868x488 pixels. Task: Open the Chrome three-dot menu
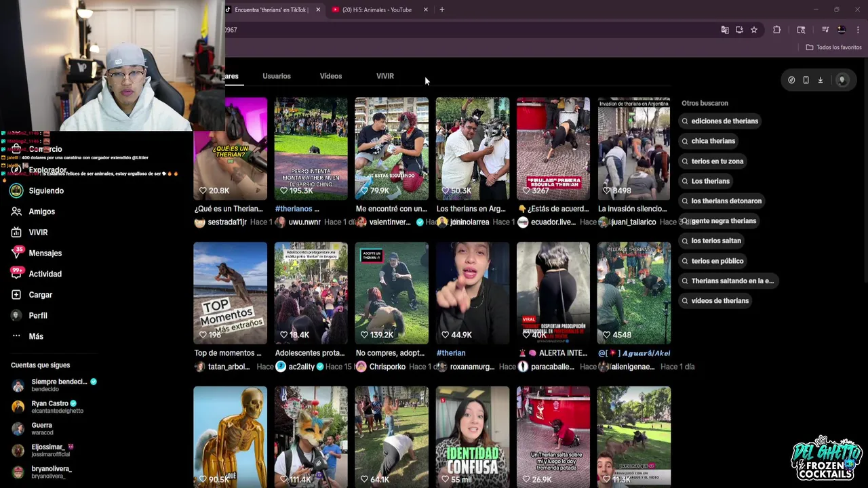858,30
